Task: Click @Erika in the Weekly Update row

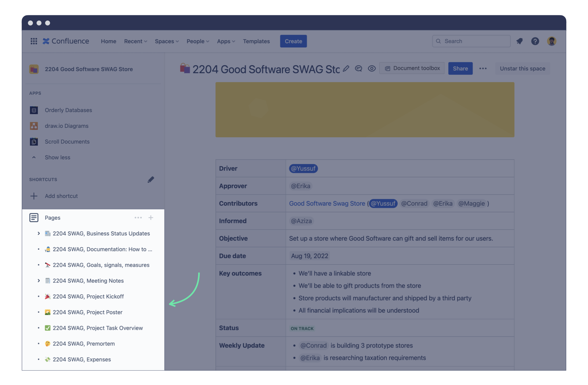Action: [x=310, y=358]
